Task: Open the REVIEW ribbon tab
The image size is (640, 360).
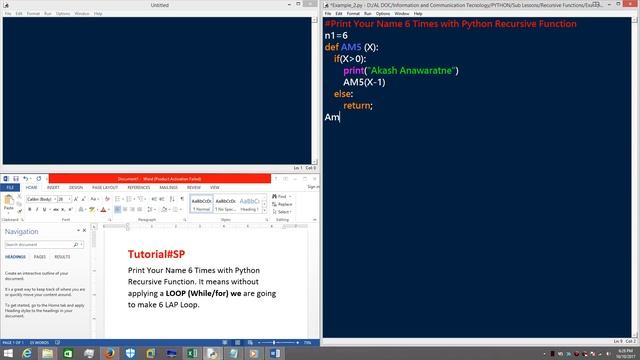Action: [x=193, y=187]
